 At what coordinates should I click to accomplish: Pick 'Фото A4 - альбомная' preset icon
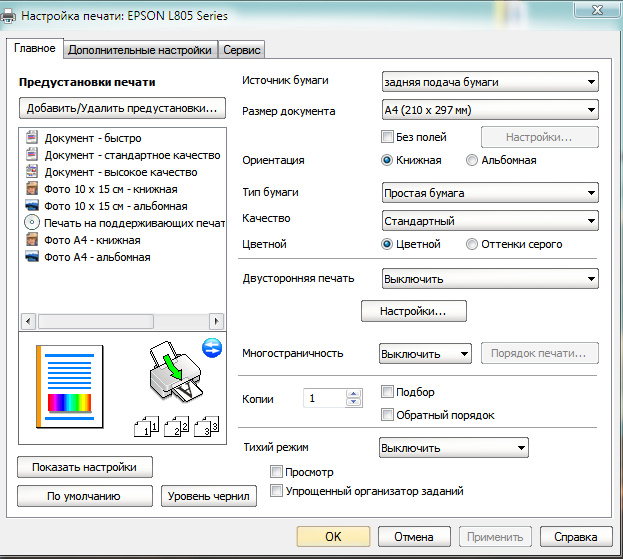(x=31, y=257)
